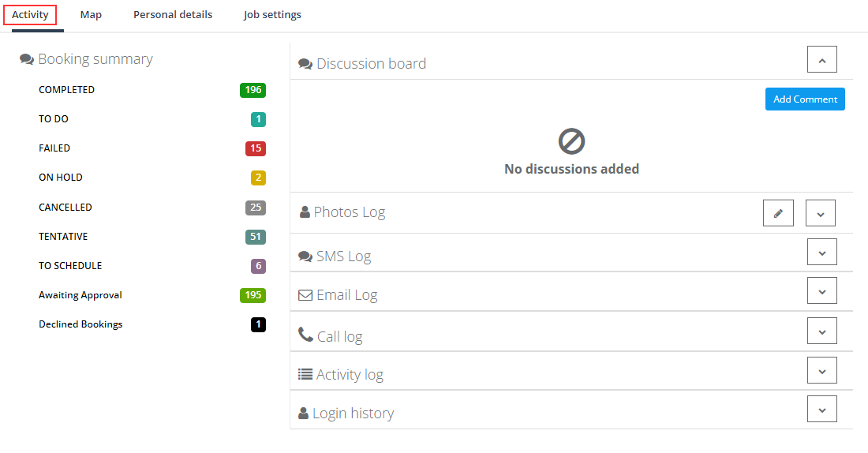This screenshot has width=868, height=453.
Task: Collapse the Discussion board section
Action: [821, 59]
